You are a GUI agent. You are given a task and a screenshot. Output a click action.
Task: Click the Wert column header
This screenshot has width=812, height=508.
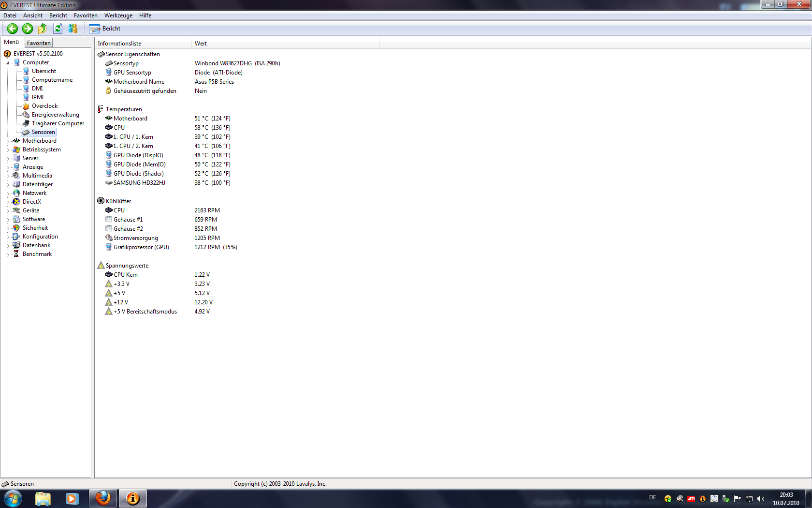286,44
